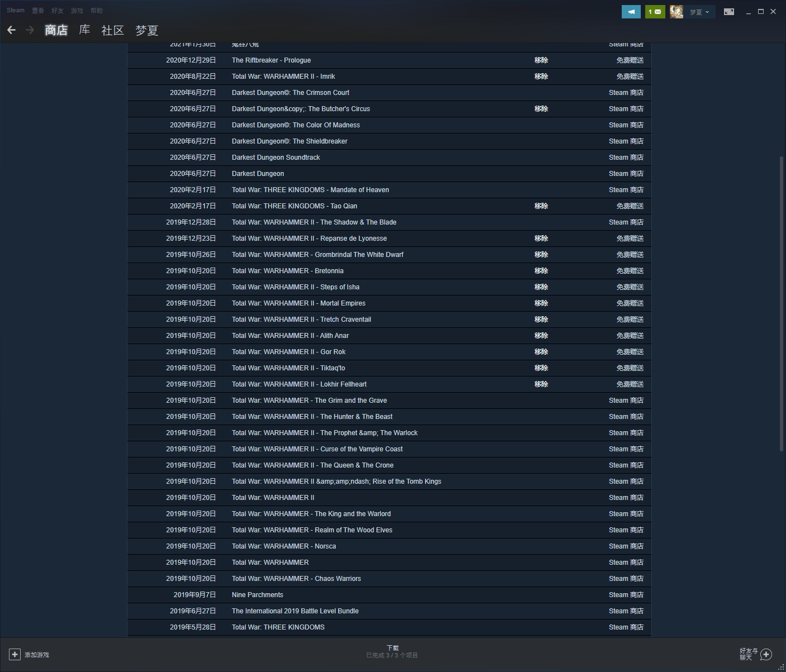Viewport: 786px width, 672px height.
Task: Open the green inbox notification icon
Action: pyautogui.click(x=655, y=12)
